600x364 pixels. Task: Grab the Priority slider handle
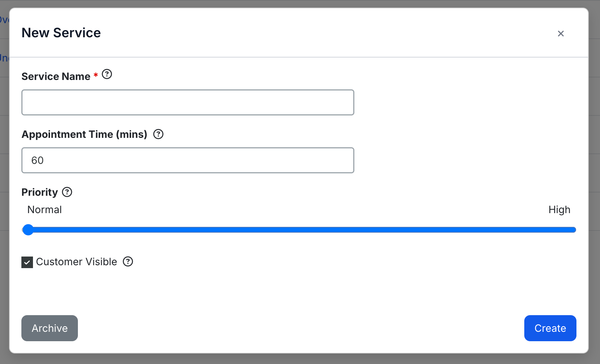tap(28, 230)
